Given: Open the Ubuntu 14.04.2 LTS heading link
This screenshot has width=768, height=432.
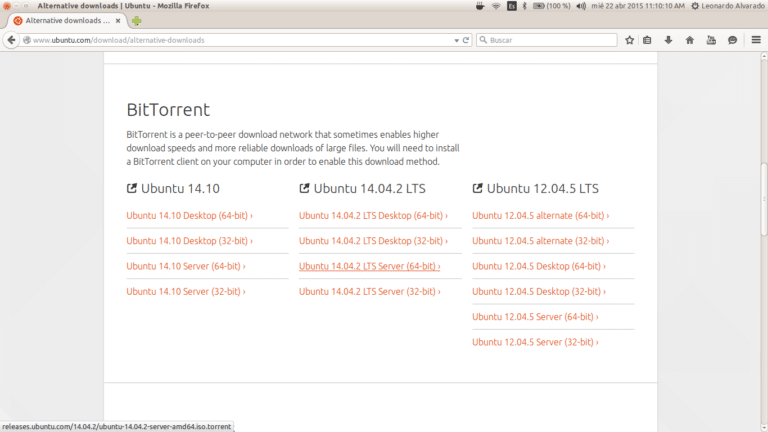Looking at the screenshot, I should (x=369, y=189).
